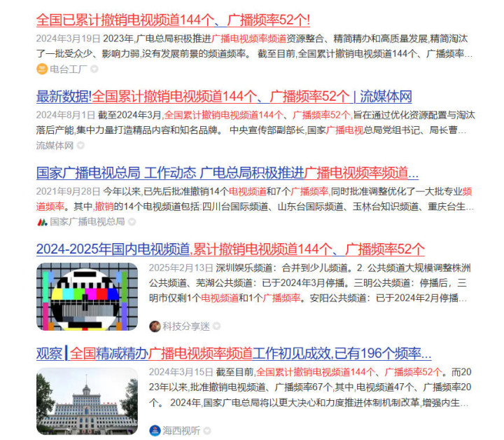This screenshot has width=504, height=440.
Task: Click red text 广播电视频率频道 in first snippet
Action: pyautogui.click(x=249, y=39)
